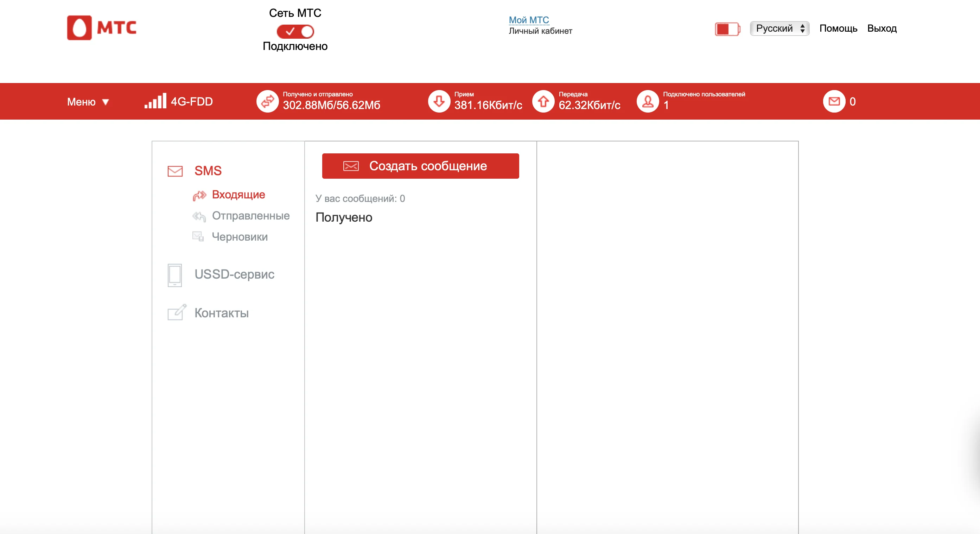This screenshot has width=980, height=534.
Task: Click Выход to log out
Action: click(882, 28)
